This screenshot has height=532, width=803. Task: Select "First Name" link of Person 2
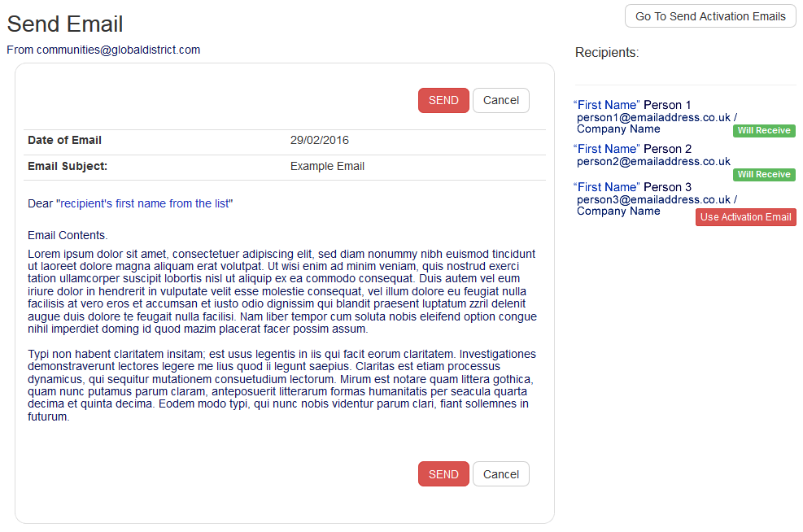[606, 149]
